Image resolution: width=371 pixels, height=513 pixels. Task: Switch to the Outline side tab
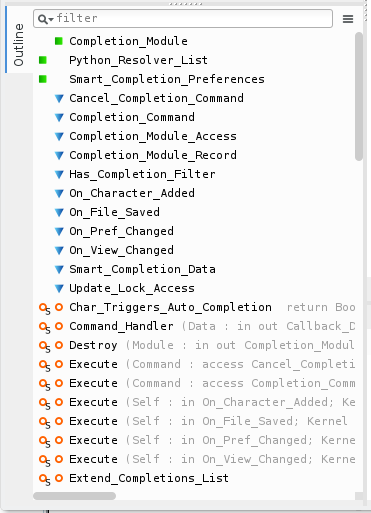(19, 44)
